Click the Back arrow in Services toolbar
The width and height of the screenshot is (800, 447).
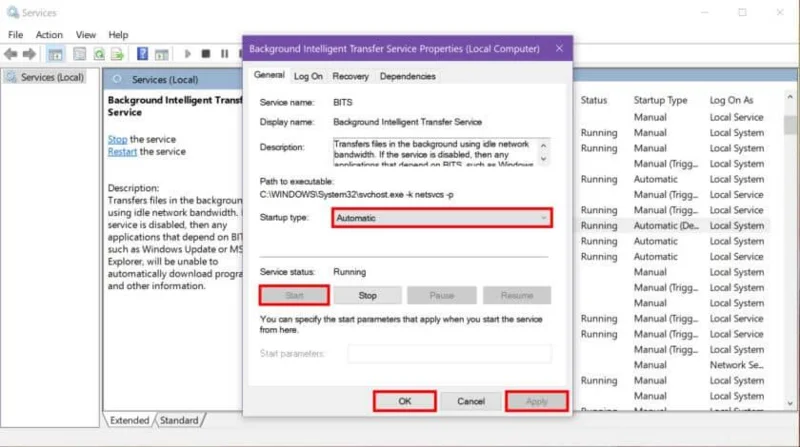(11, 54)
